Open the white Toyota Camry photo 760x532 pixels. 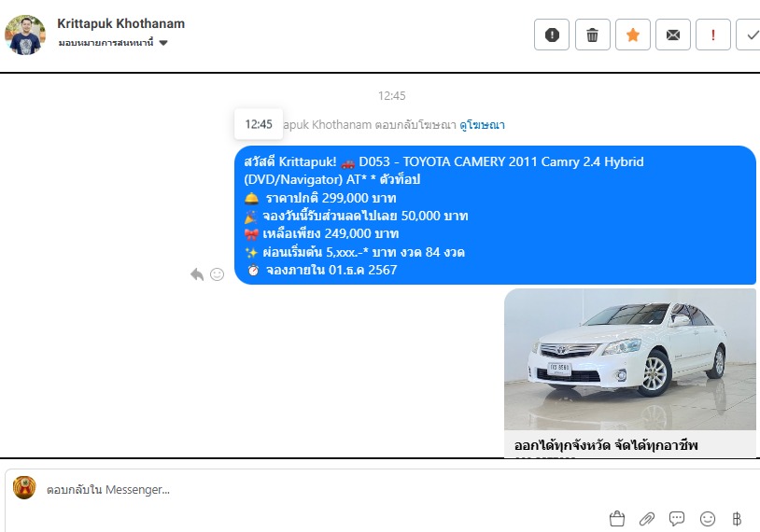(x=630, y=359)
